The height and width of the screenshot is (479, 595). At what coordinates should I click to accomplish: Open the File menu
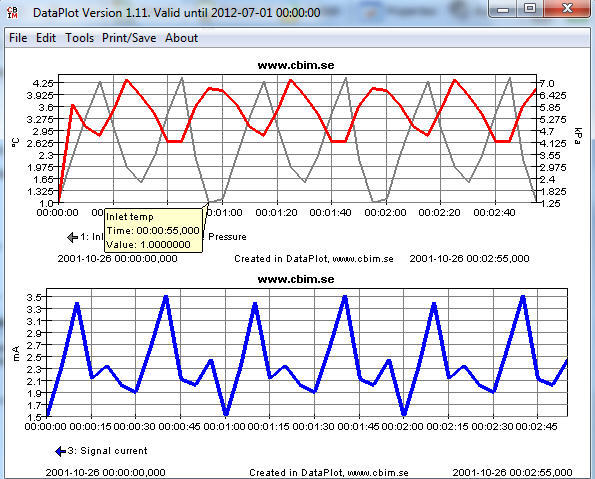coord(18,38)
